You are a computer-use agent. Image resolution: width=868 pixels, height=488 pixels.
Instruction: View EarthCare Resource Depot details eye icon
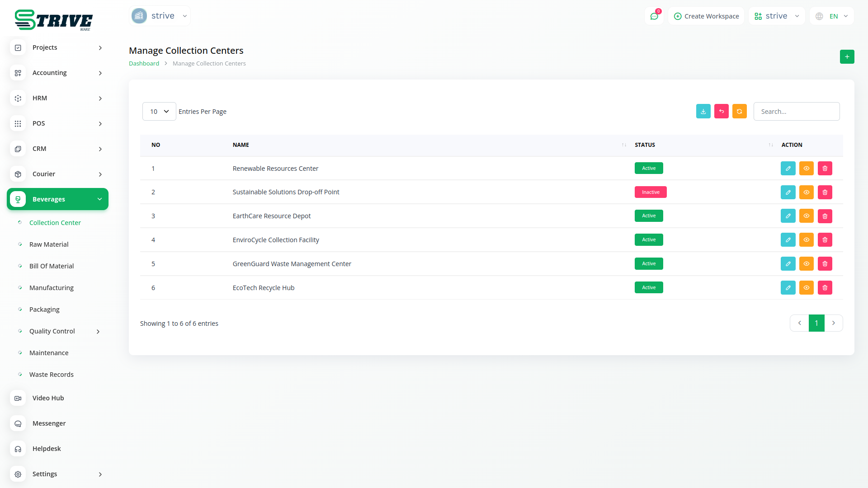(806, 216)
